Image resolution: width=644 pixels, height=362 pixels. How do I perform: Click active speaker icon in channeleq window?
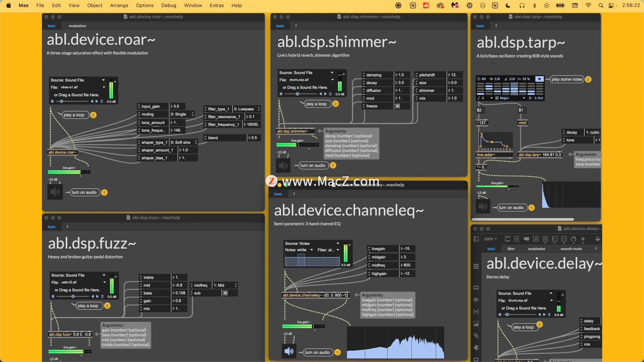point(289,351)
